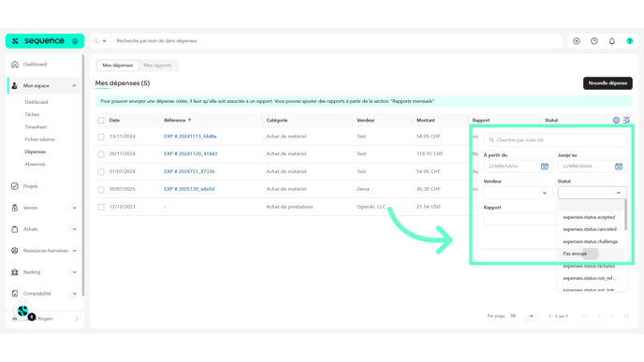
Task: Open the clock history icon in header
Action: [594, 41]
